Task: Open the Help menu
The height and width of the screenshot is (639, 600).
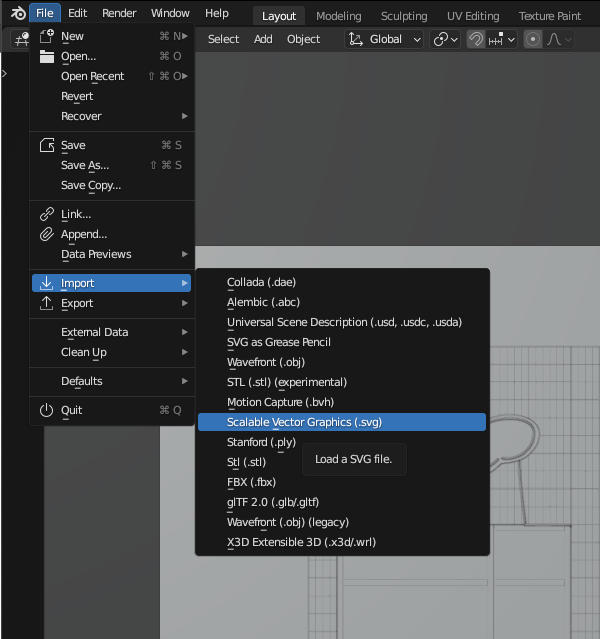Action: pyautogui.click(x=216, y=13)
